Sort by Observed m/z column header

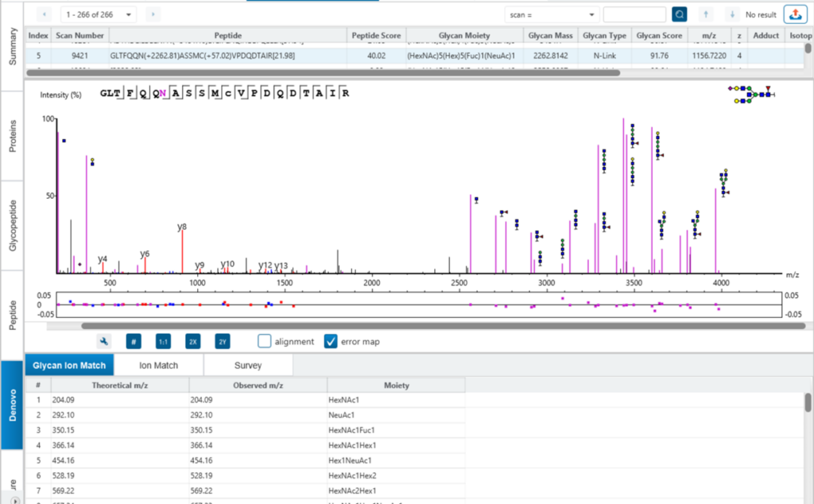click(258, 385)
